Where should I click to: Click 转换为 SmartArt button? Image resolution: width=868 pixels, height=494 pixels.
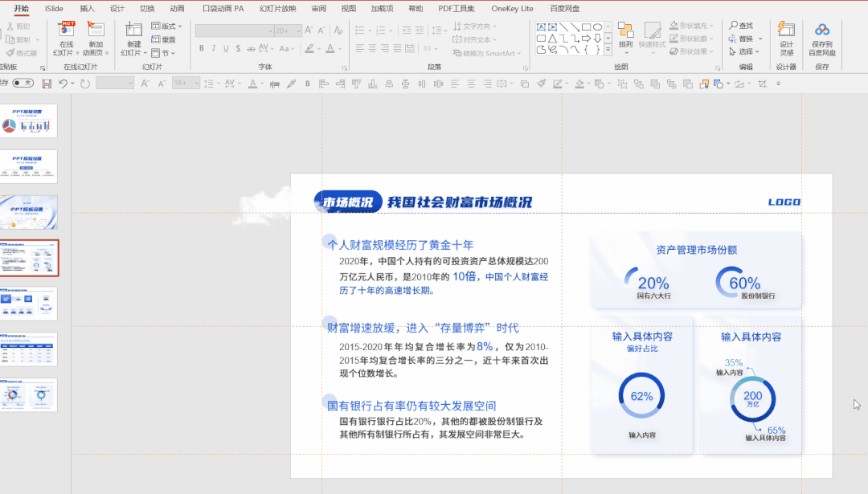[x=487, y=53]
